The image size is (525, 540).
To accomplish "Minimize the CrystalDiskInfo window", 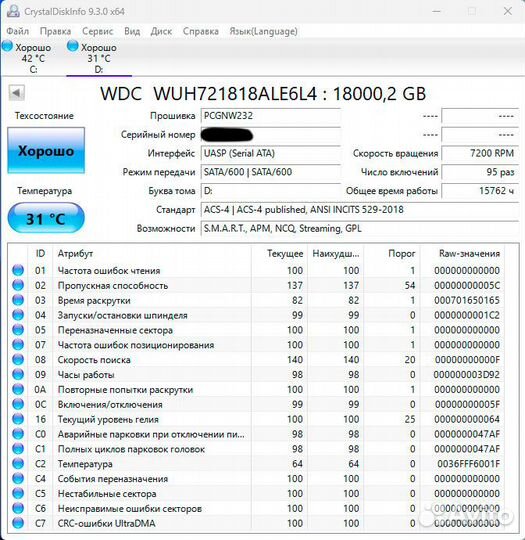I will pos(437,11).
